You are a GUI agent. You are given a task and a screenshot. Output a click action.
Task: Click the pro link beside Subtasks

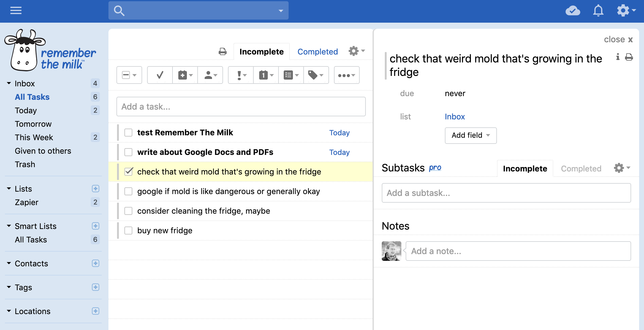(x=435, y=168)
